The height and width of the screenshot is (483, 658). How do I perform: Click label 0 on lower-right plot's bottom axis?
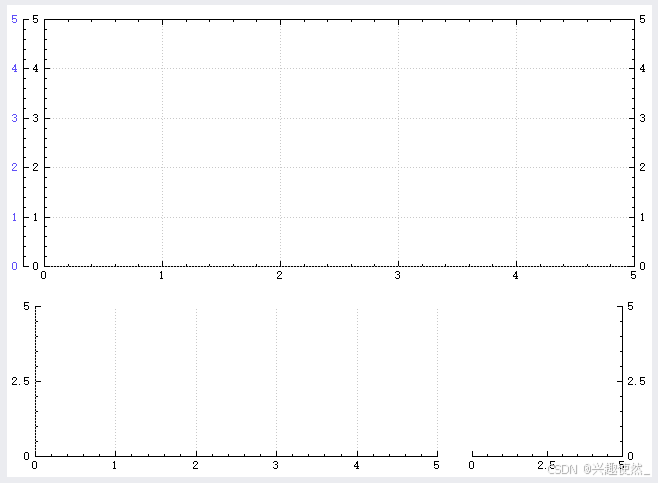[472, 465]
